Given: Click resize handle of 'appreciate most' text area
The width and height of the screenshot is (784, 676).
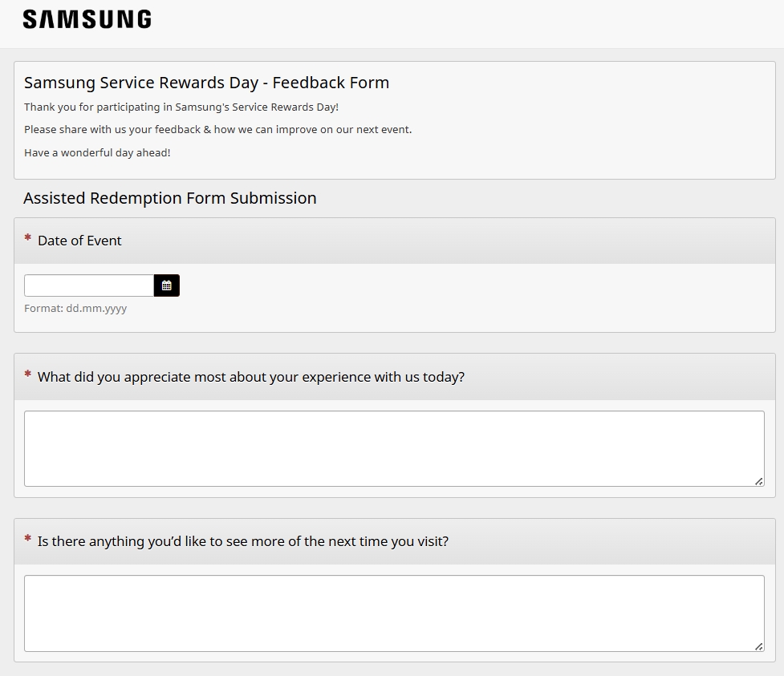Looking at the screenshot, I should pyautogui.click(x=758, y=481).
